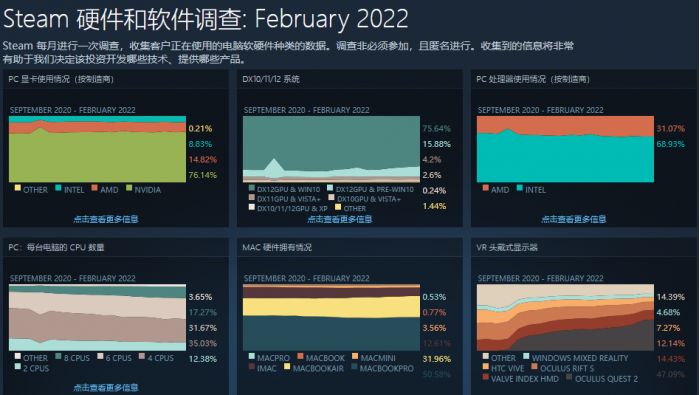Click the 75.64% value in DX systems panel
Image resolution: width=700 pixels, height=395 pixels.
click(437, 129)
